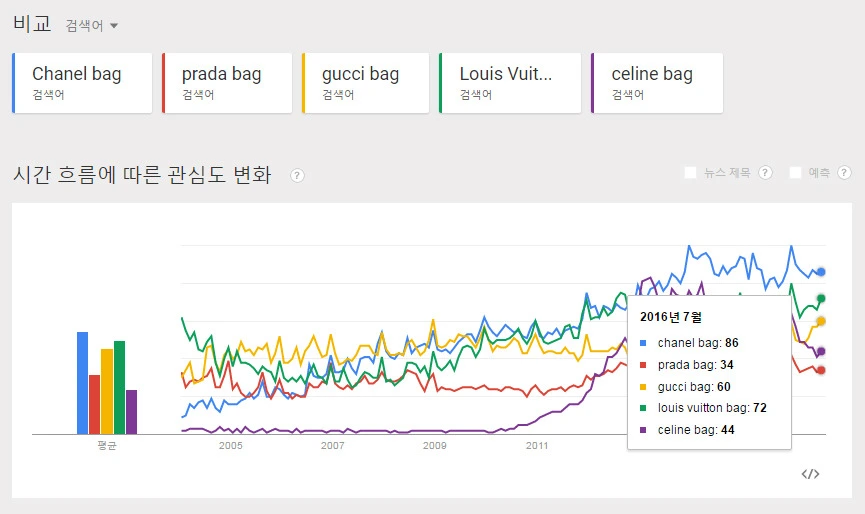Click help icon next to 예측
This screenshot has height=514, width=865.
844,173
